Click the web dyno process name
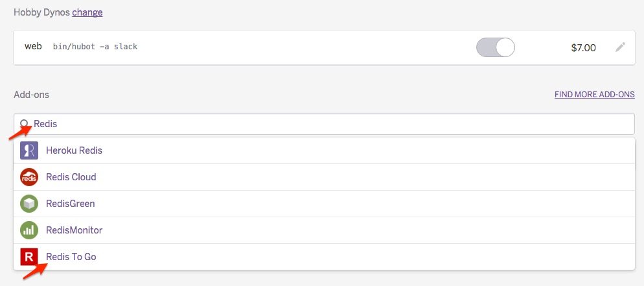The width and height of the screenshot is (644, 286). tap(33, 47)
